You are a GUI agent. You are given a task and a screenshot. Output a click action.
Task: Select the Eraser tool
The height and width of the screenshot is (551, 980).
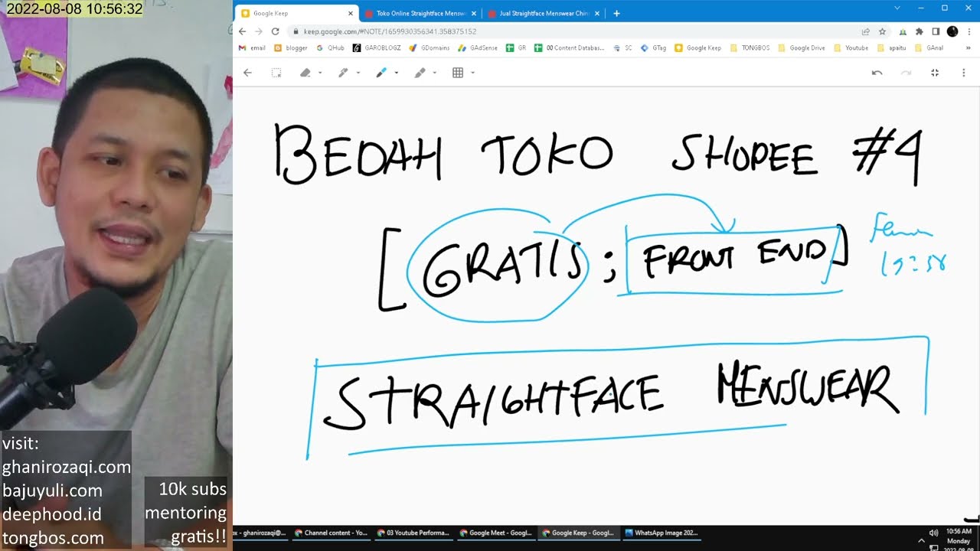point(305,73)
